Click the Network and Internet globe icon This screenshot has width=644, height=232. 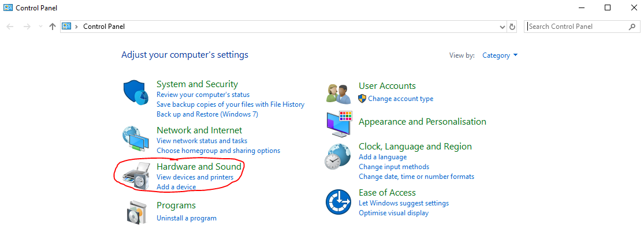136,138
